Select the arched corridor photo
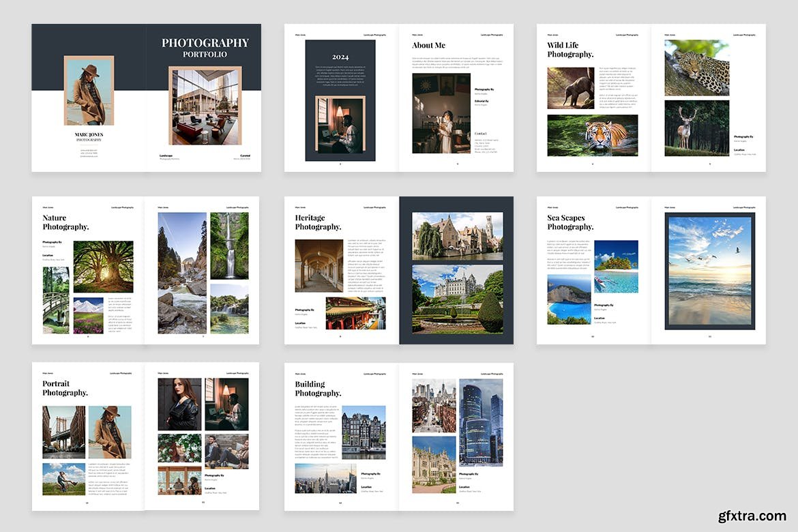The height and width of the screenshot is (532, 798). coord(319,265)
